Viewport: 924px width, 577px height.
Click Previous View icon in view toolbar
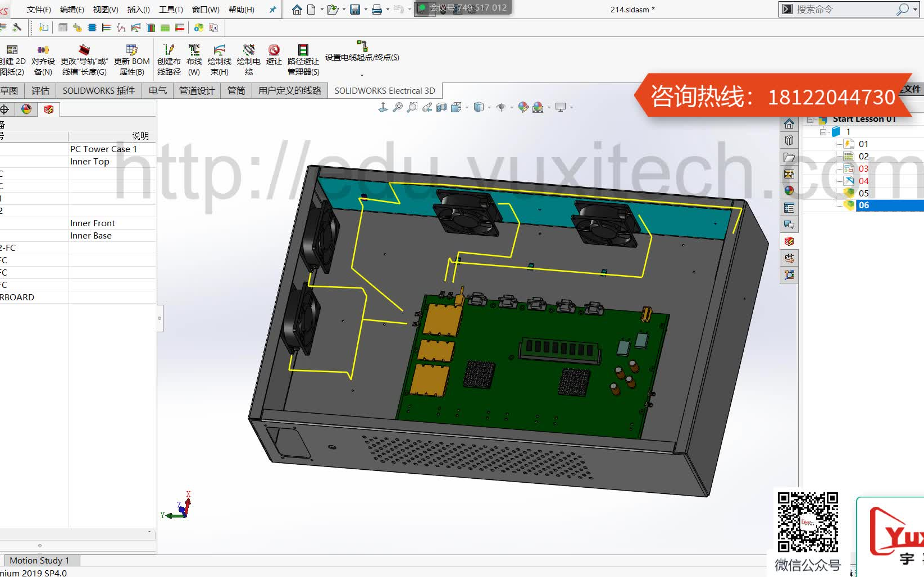427,107
